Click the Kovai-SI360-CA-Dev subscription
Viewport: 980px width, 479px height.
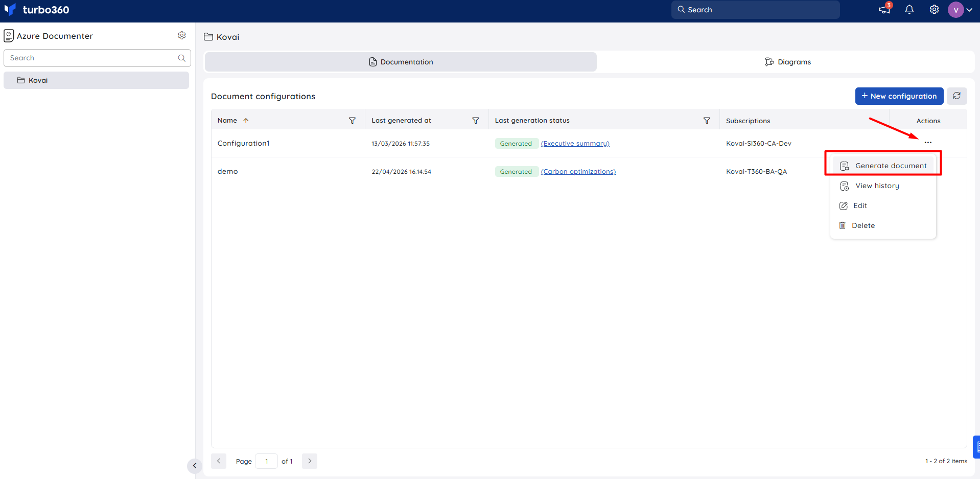758,143
